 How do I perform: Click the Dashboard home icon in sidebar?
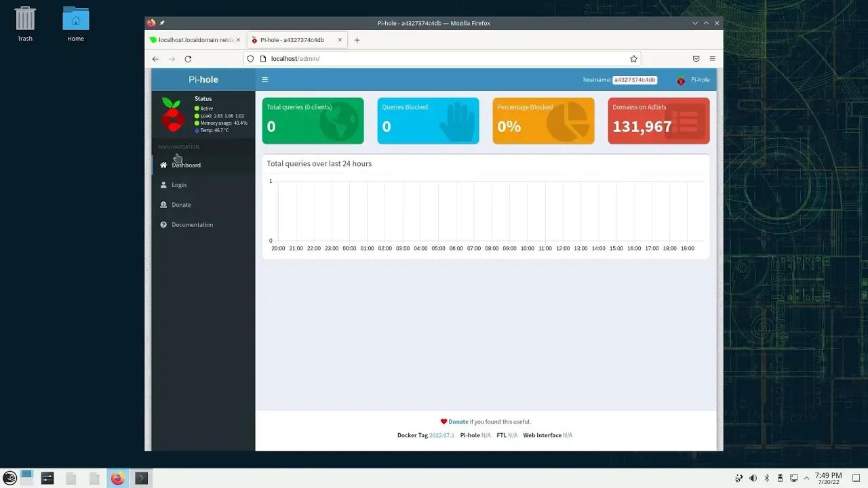(x=163, y=165)
